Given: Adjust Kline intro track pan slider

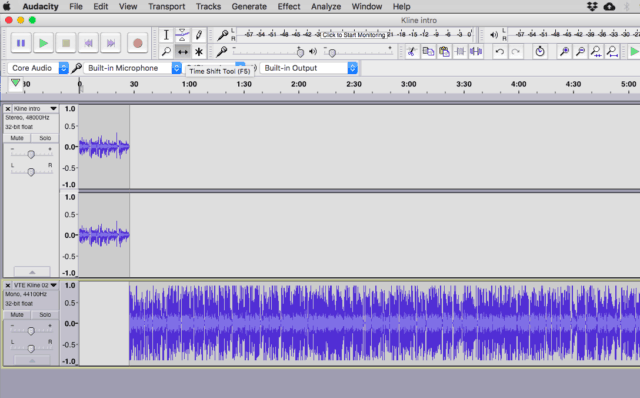Looking at the screenshot, I should (x=31, y=171).
